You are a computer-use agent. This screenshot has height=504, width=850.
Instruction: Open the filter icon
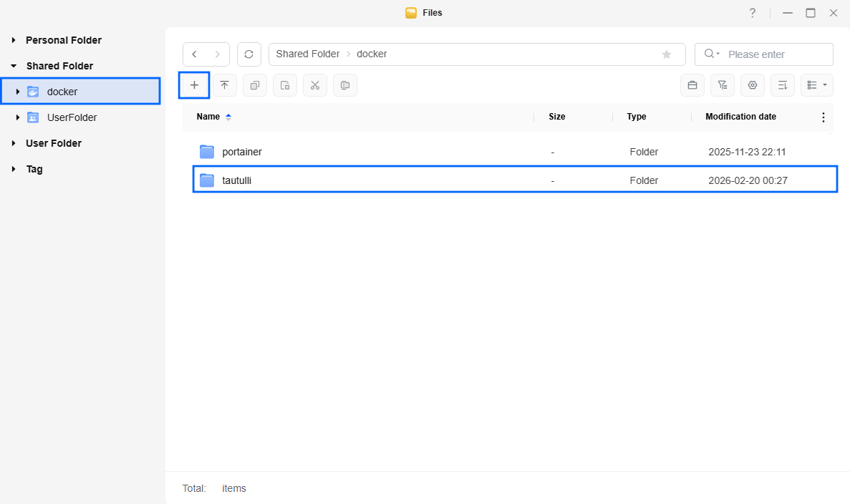click(722, 84)
